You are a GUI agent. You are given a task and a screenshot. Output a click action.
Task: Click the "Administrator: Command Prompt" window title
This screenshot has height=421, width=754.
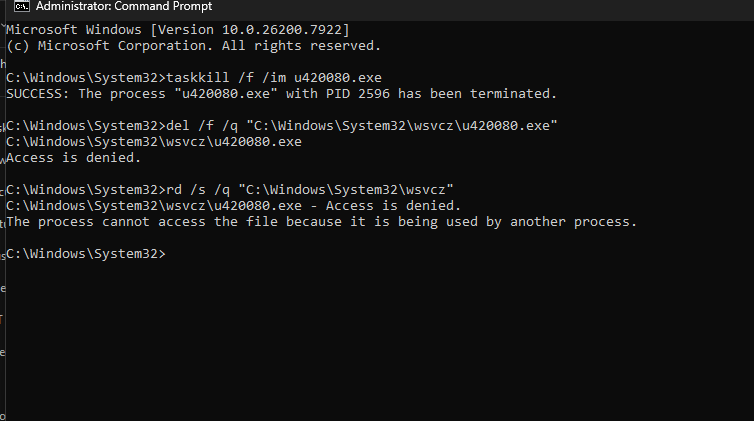(x=124, y=6)
